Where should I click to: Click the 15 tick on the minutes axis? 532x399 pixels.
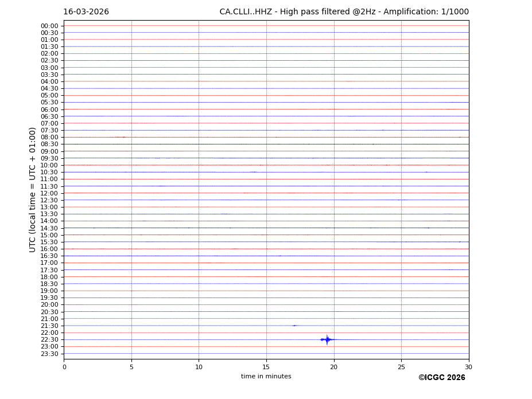(x=266, y=367)
